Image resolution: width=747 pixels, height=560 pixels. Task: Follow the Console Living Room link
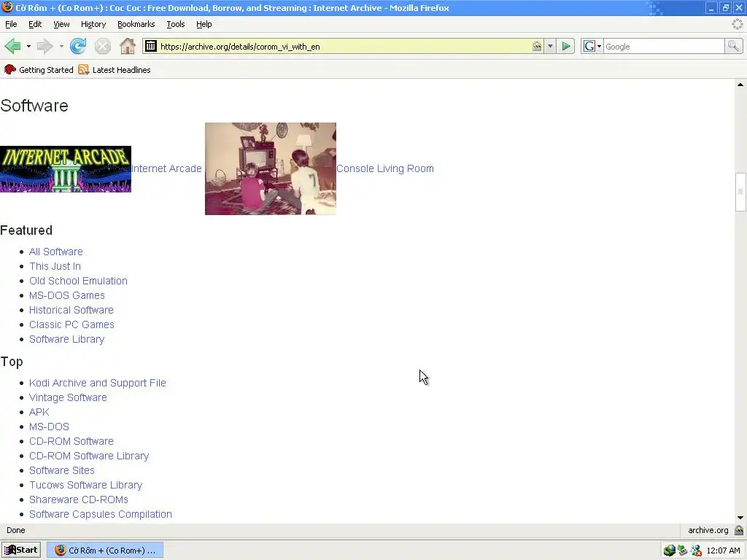[385, 168]
